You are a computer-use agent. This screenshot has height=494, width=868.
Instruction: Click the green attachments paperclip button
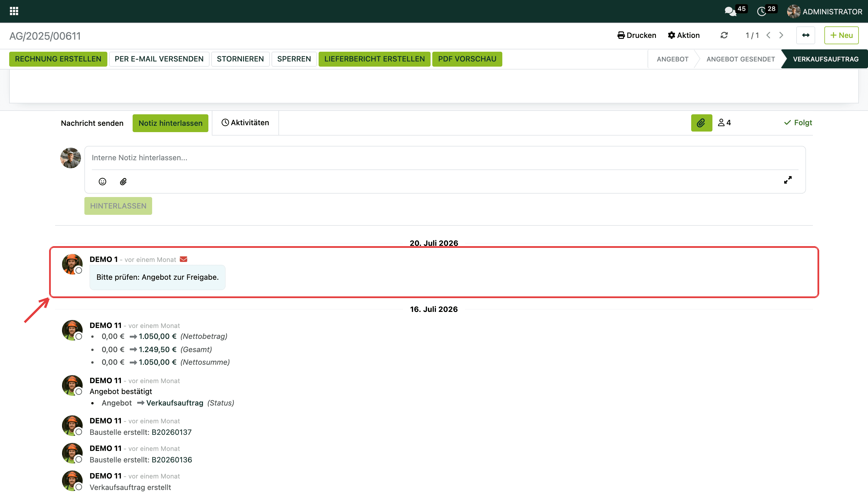(x=702, y=123)
